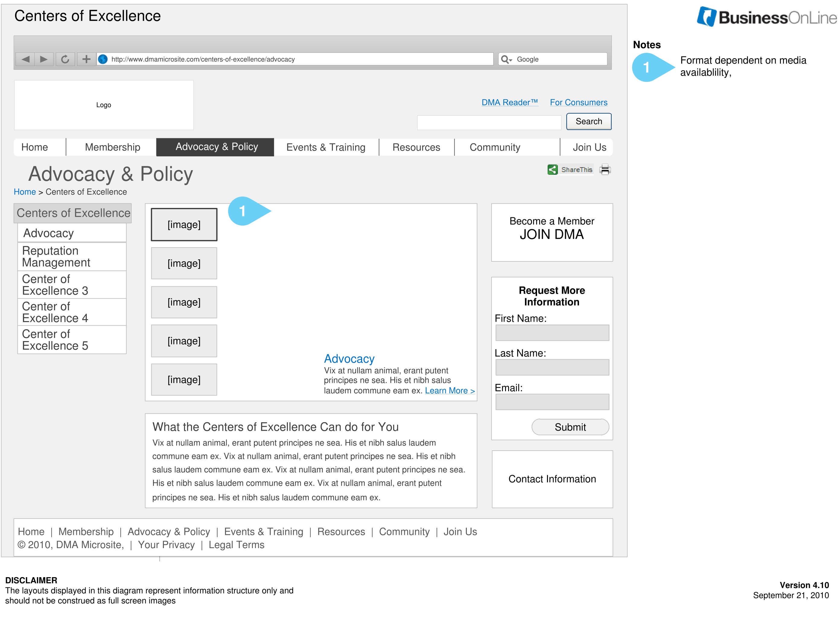Image resolution: width=840 pixels, height=623 pixels.
Task: Click footer Home link
Action: pyautogui.click(x=31, y=532)
